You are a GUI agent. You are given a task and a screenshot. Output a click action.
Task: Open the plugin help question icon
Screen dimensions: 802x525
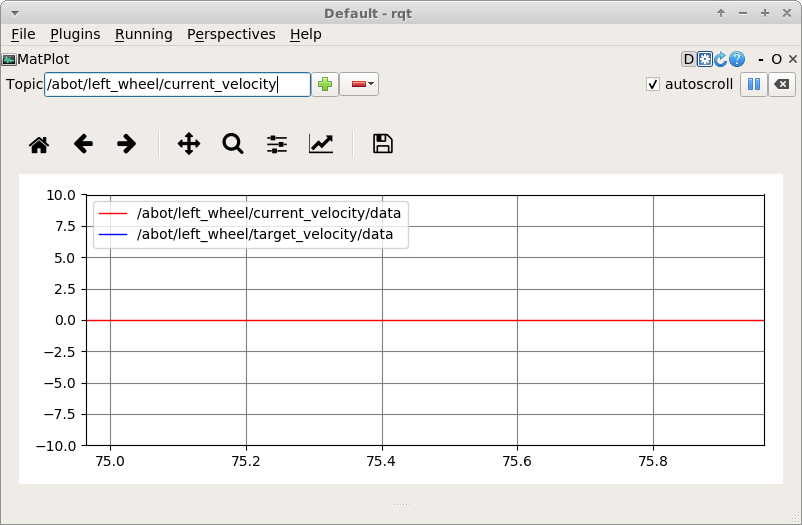[x=737, y=59]
